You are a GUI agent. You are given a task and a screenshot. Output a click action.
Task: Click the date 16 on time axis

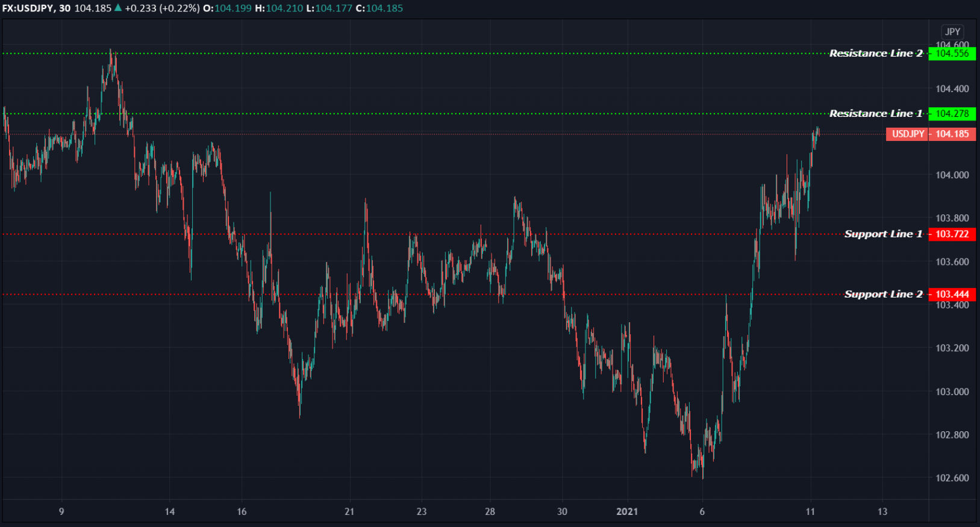(242, 511)
